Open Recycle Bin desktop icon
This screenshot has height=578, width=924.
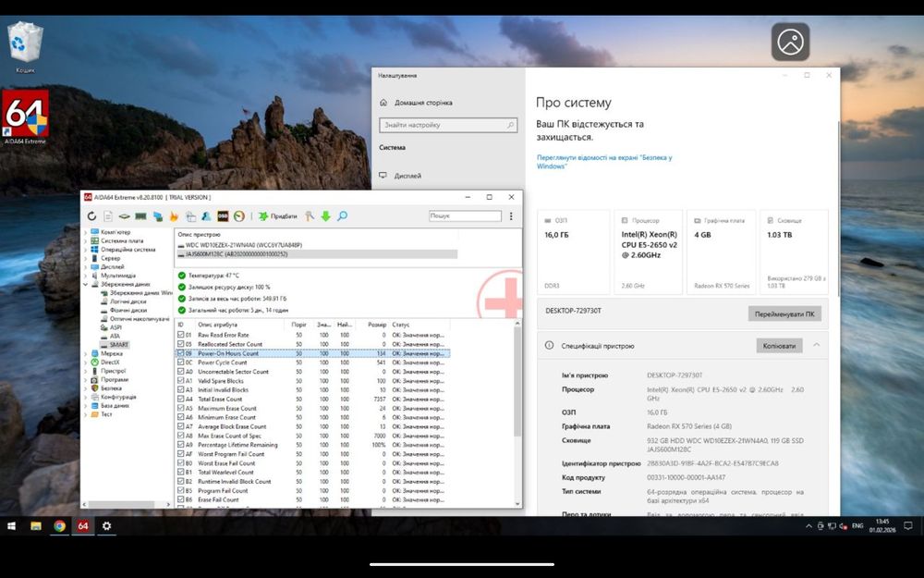pos(25,47)
